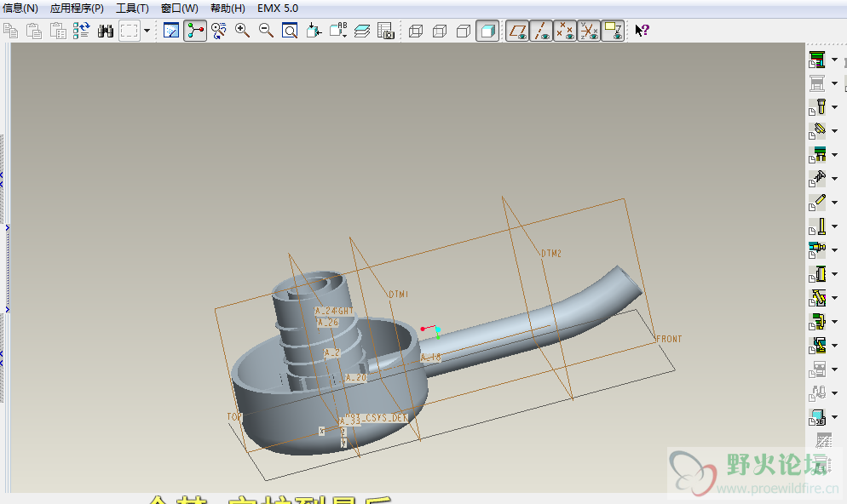Click the green guide component EMX icon
847x504 pixels.
coord(817,155)
